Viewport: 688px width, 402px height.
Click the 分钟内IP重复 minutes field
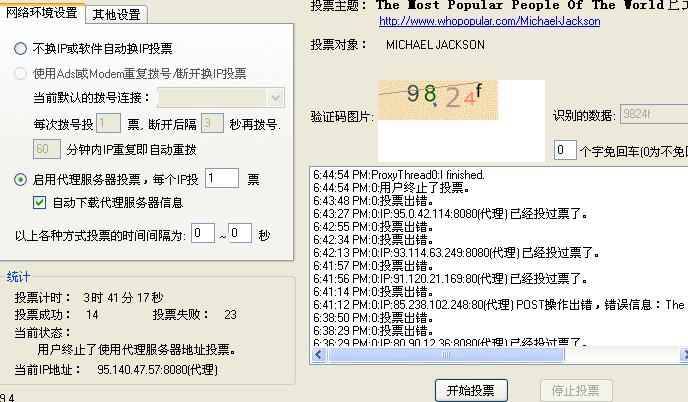point(47,149)
